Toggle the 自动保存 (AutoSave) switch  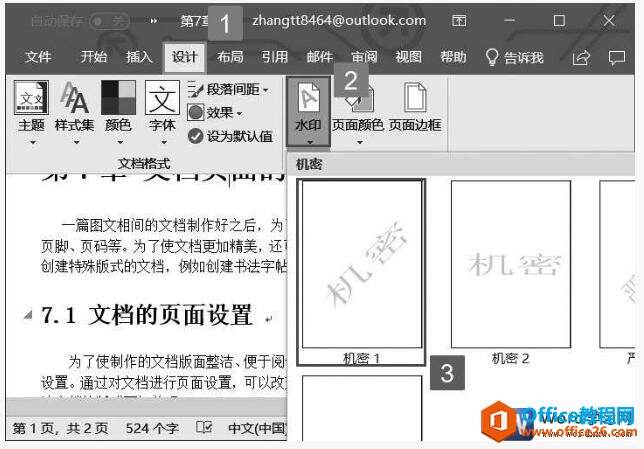click(109, 21)
